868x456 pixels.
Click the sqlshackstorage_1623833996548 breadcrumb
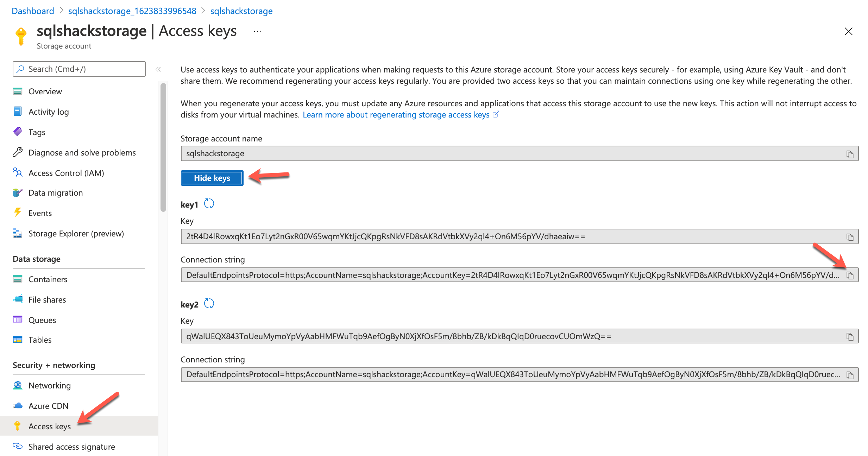(x=132, y=11)
